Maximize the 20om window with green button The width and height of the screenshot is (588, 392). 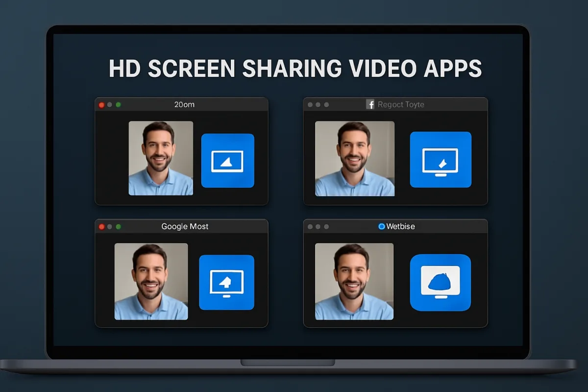[118, 105]
